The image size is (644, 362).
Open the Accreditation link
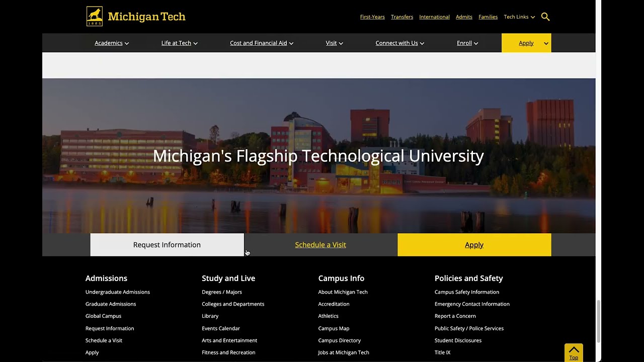coord(334,304)
